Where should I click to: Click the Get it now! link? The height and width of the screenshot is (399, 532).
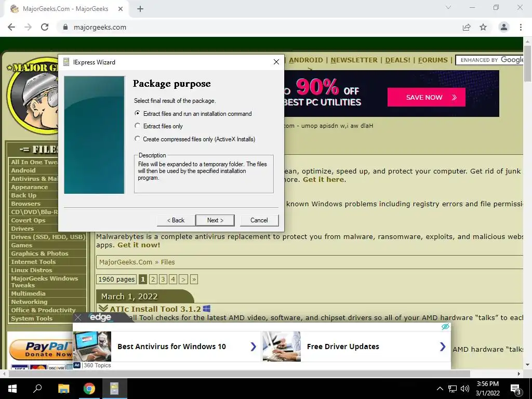coord(138,245)
